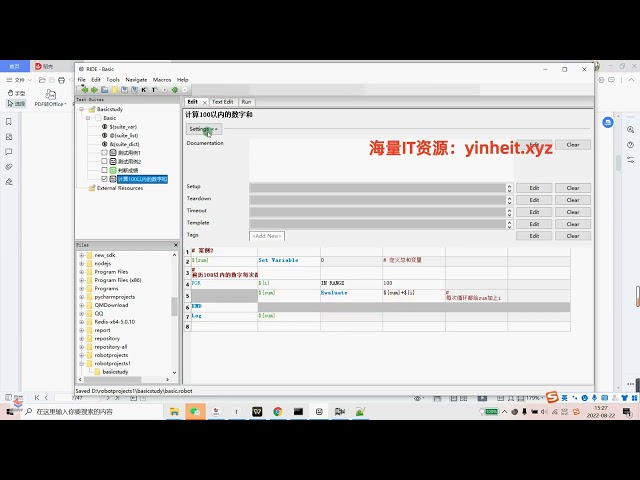Click the Save toolbar icon in RIDE
The height and width of the screenshot is (480, 640).
pyautogui.click(x=124, y=90)
